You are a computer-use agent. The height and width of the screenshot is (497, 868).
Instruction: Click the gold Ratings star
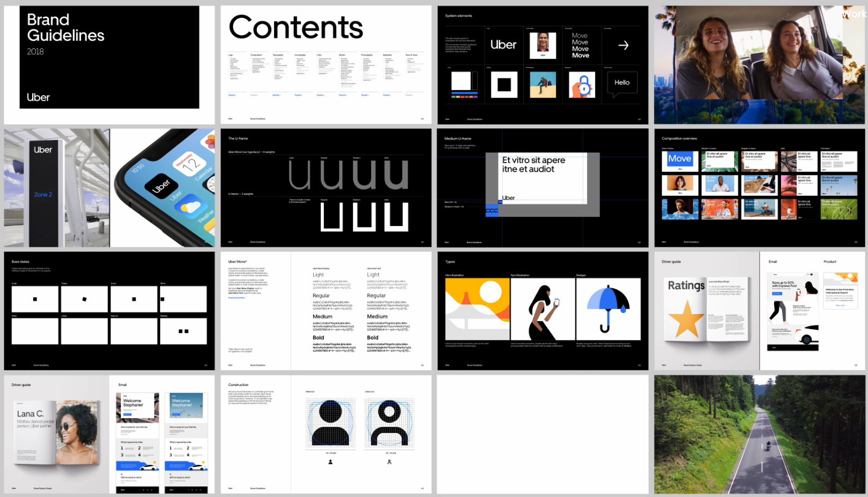(687, 319)
